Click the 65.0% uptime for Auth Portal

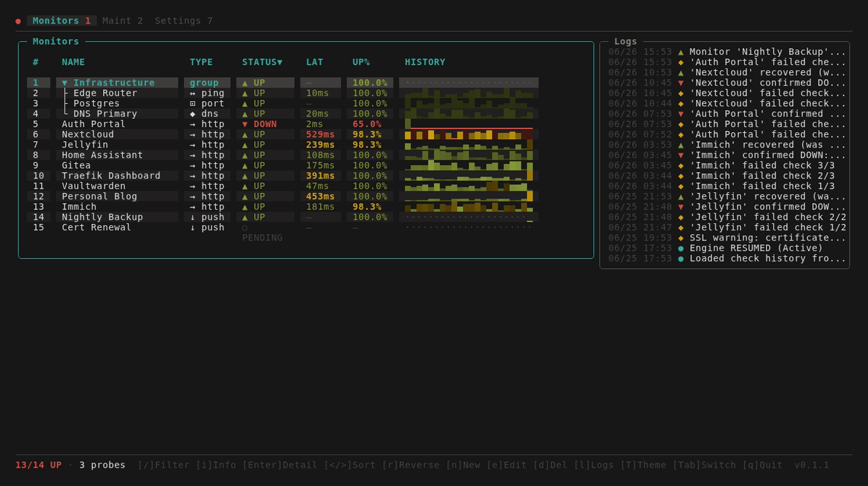(367, 124)
